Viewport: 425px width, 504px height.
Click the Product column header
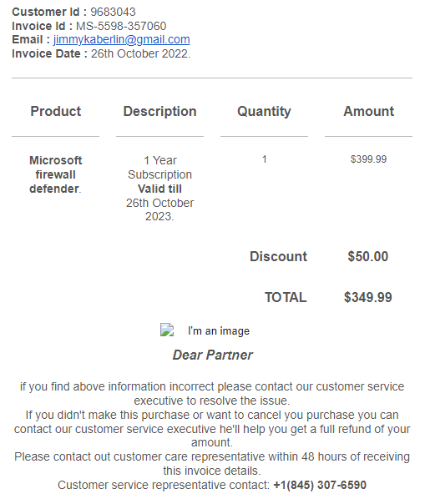[56, 111]
